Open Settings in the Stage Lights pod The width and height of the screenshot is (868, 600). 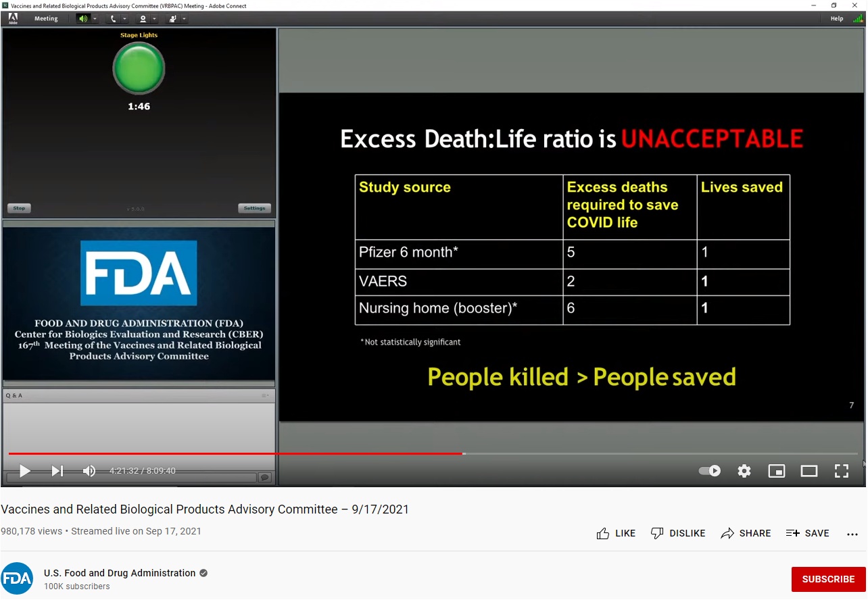[x=255, y=208]
